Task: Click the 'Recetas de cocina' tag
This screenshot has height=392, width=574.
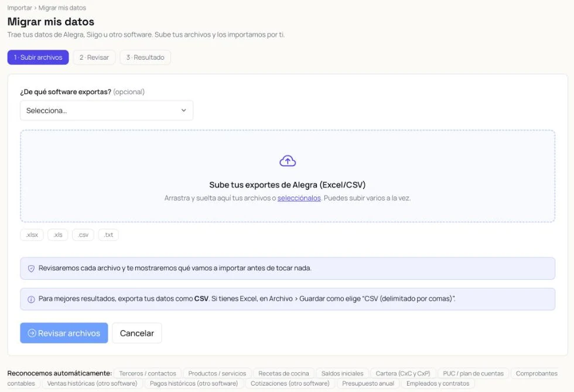Action: (x=283, y=373)
